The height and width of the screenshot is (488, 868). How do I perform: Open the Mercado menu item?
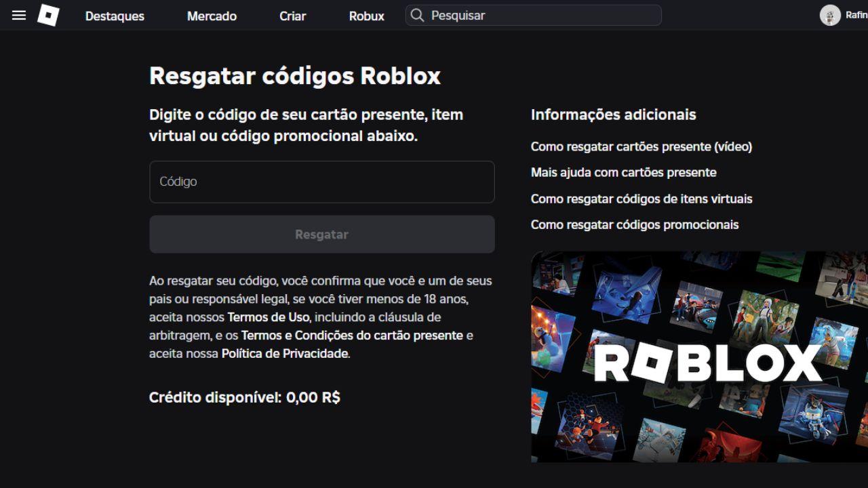212,16
